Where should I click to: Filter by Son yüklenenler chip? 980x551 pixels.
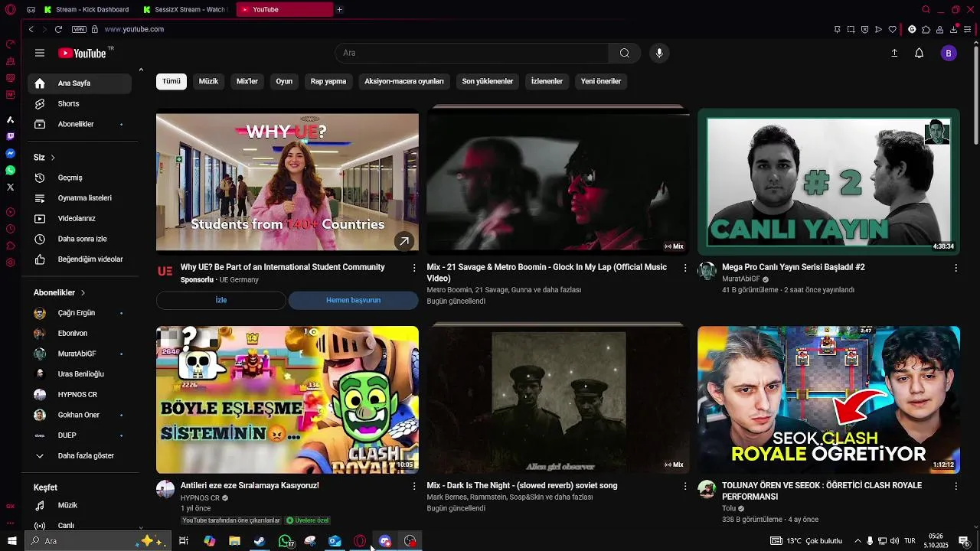[488, 81]
